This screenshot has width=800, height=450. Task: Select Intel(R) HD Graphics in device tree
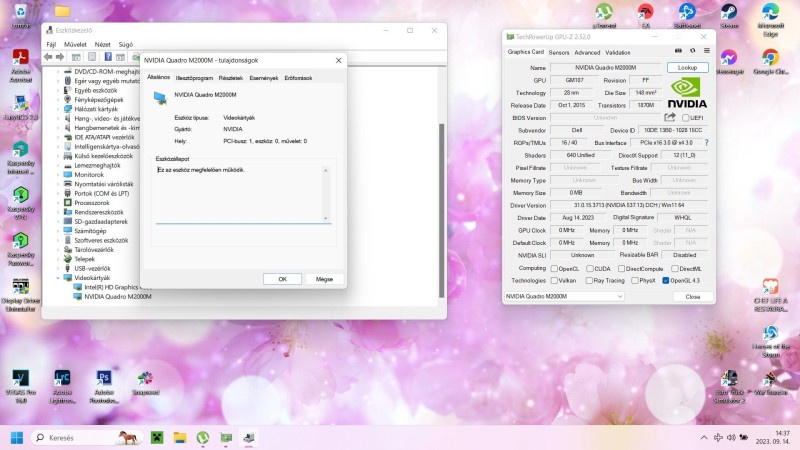111,287
